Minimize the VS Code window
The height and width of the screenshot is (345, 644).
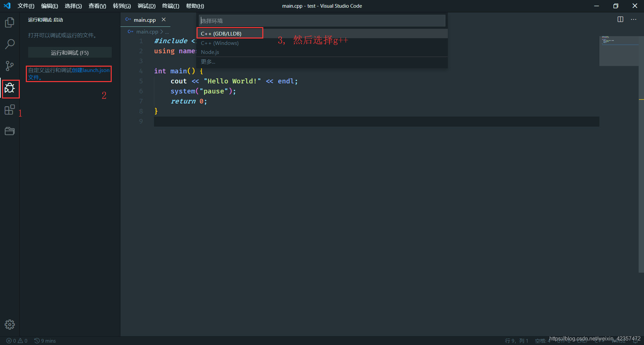click(596, 6)
